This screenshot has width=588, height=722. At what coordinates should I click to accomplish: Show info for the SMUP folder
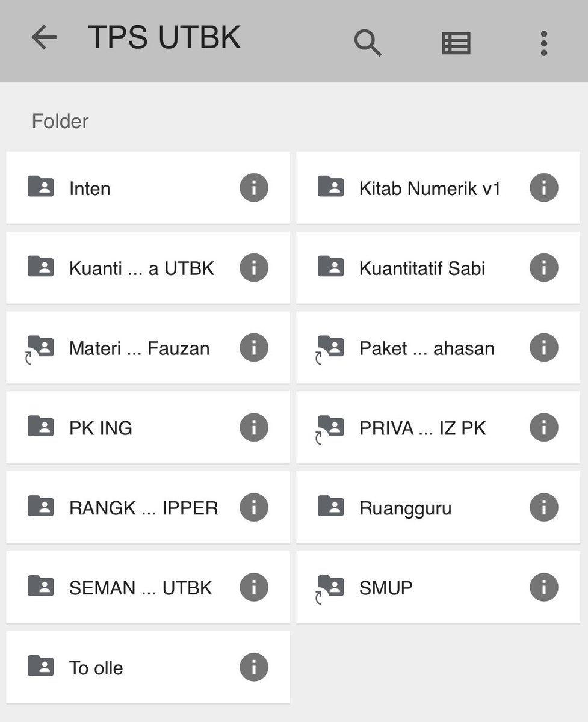[544, 587]
